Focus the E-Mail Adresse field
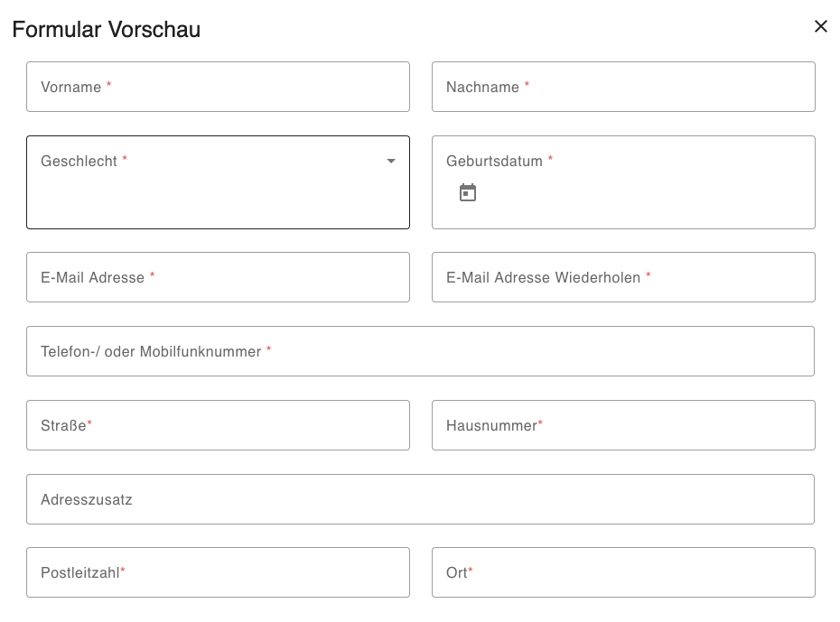Screen dimensions: 840x622 coord(218,277)
